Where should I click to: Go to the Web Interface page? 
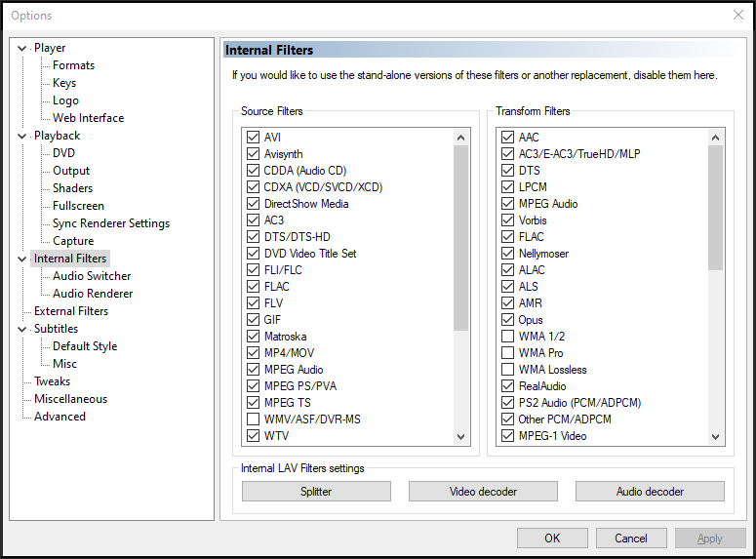point(88,118)
